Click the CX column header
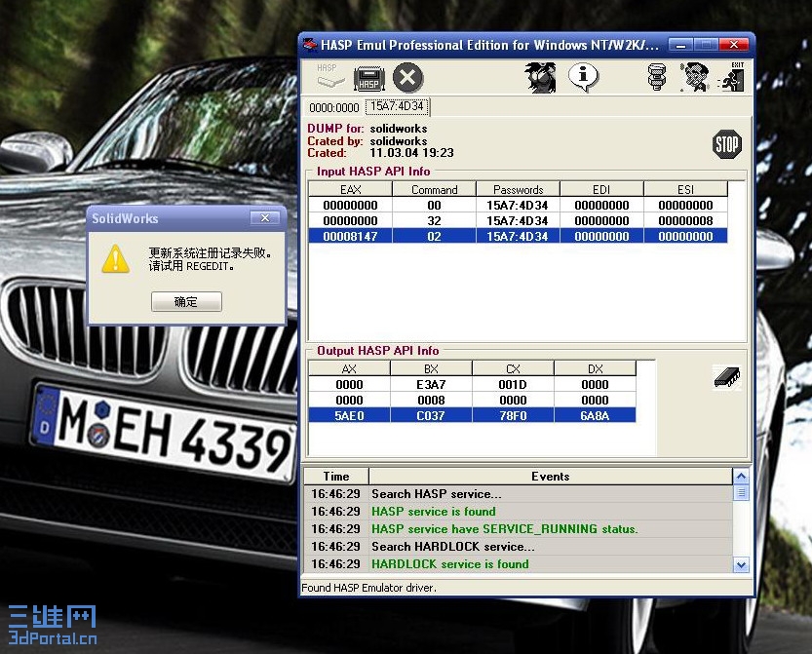The image size is (812, 654). click(513, 368)
